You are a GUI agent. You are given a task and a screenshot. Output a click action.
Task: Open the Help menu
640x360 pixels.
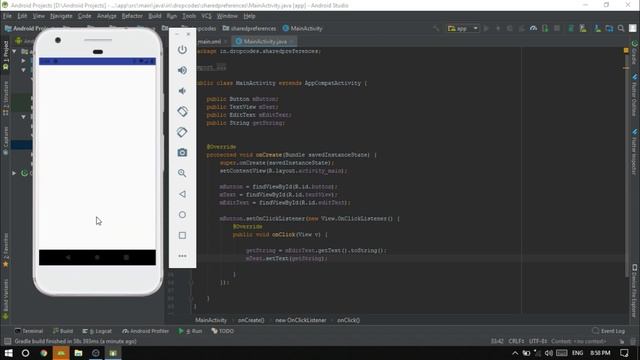[249, 16]
